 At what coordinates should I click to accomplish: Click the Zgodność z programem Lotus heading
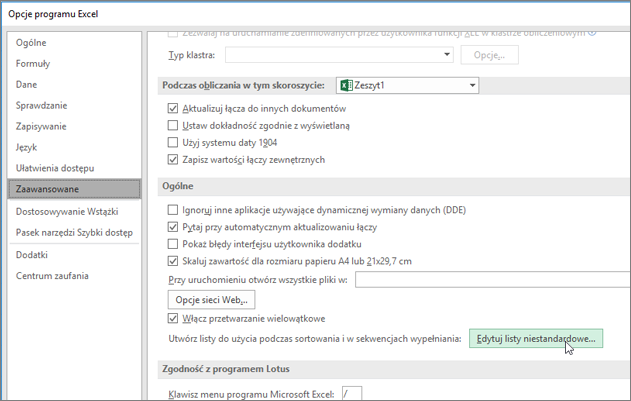(226, 369)
